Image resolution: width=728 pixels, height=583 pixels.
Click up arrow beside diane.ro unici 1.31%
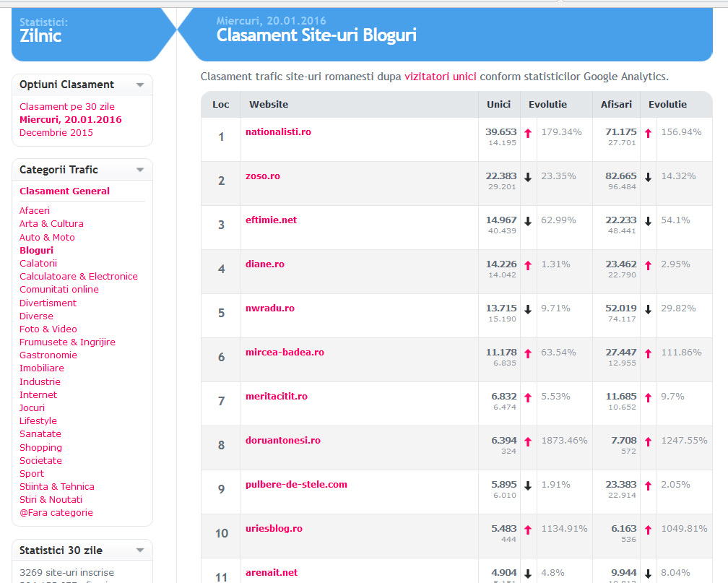click(x=528, y=265)
